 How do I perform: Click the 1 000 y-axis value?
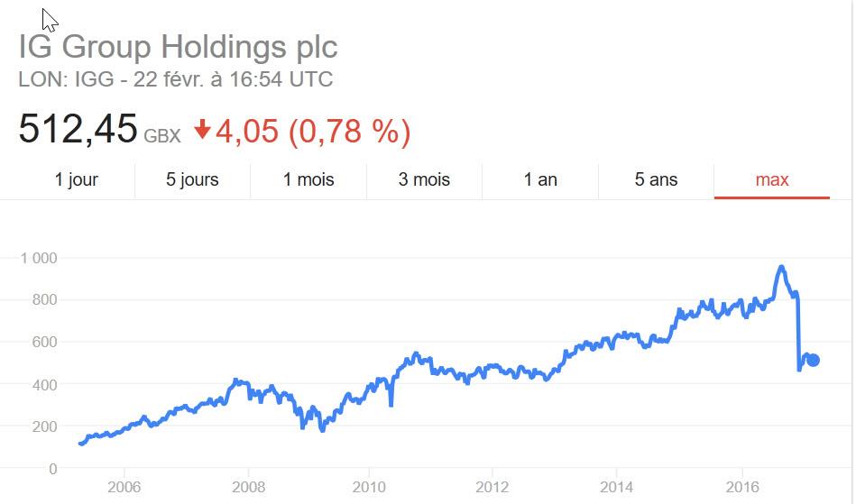tap(39, 258)
